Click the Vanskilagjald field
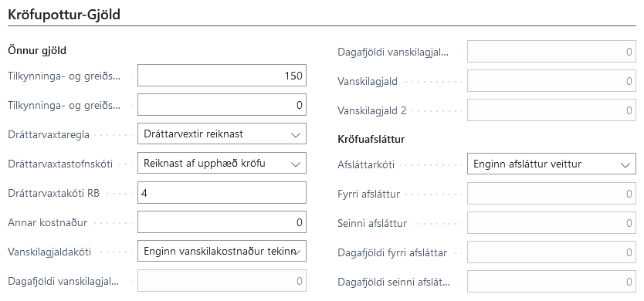Image resolution: width=644 pixels, height=301 pixels. (551, 81)
